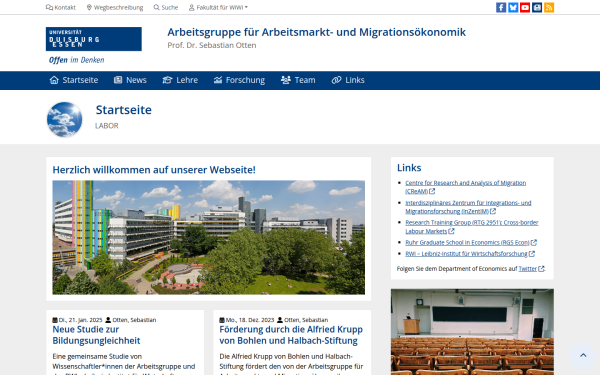This screenshot has width=600, height=375.
Task: Click the date Di., 21. Jan. 2025
Action: point(80,320)
